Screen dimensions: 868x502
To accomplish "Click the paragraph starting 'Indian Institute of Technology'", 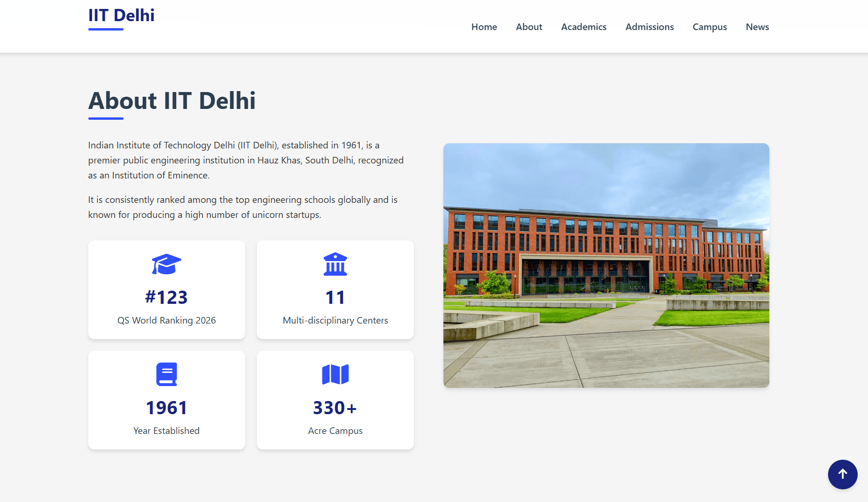I will 246,160.
